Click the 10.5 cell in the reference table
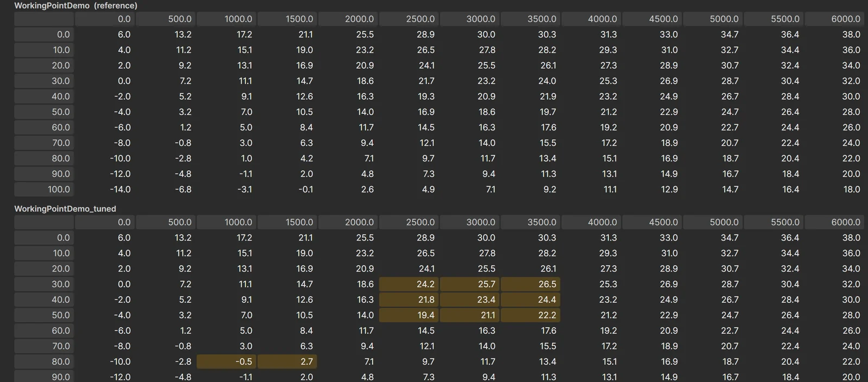The height and width of the screenshot is (382, 868). 288,112
